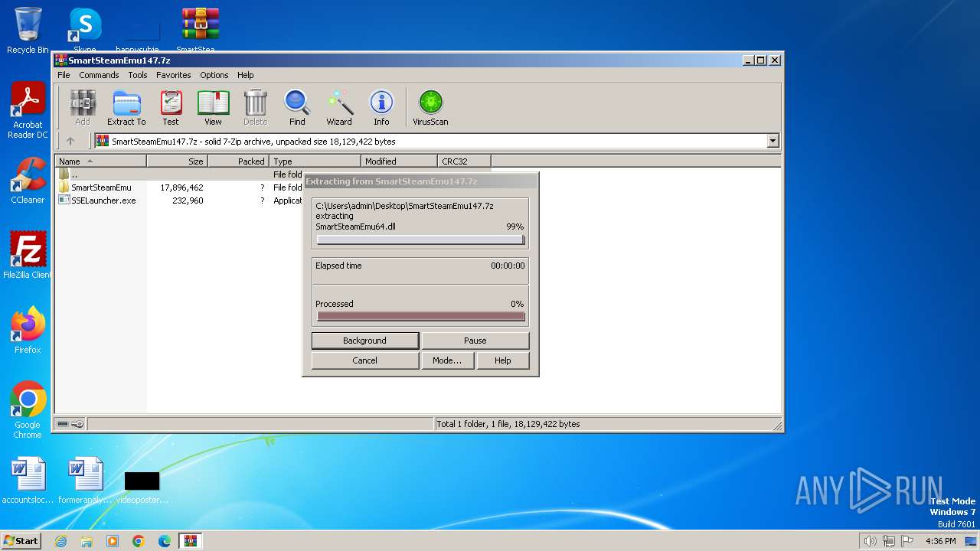Click the Find toolbar icon

click(297, 107)
